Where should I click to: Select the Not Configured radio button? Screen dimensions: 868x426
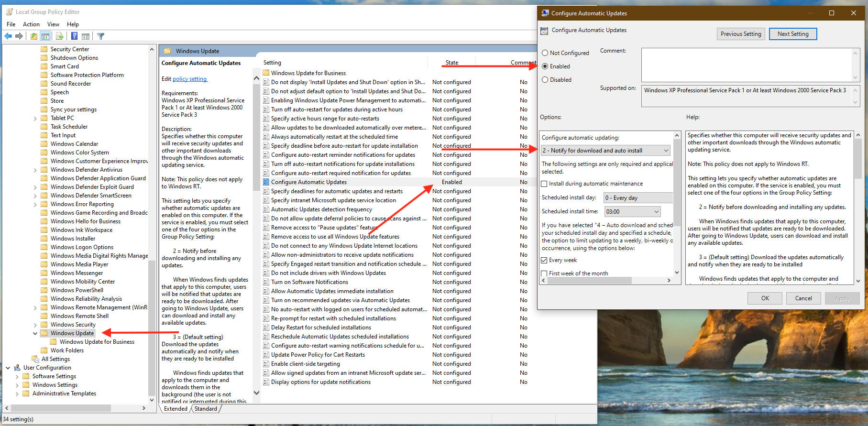(x=545, y=53)
